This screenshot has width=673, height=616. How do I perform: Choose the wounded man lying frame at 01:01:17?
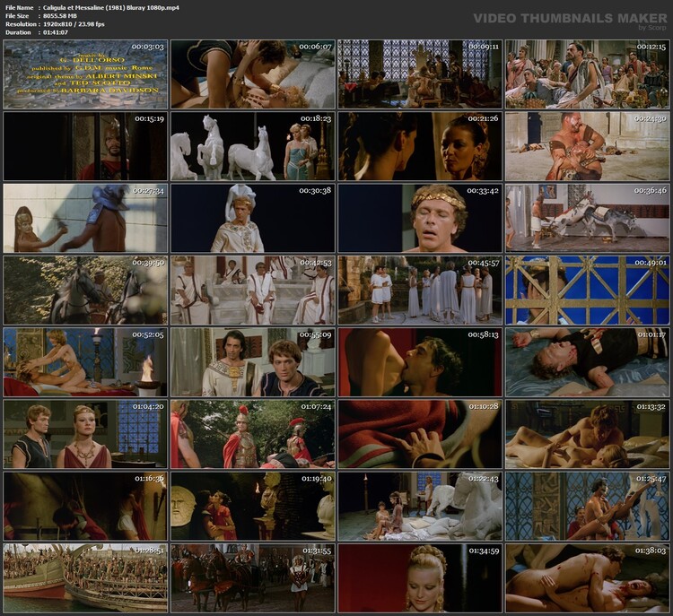587,362
